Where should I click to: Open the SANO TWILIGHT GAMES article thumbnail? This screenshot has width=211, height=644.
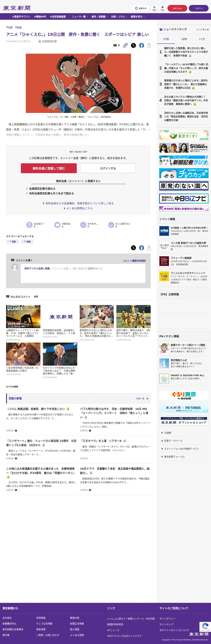pos(23,316)
